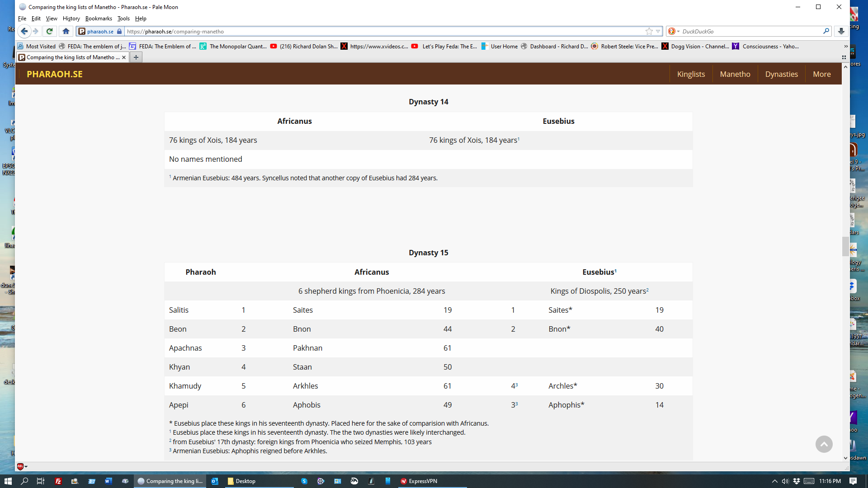Image resolution: width=868 pixels, height=488 pixels.
Task: Choose search engine via DuckDuckGo dropdown
Action: point(674,31)
